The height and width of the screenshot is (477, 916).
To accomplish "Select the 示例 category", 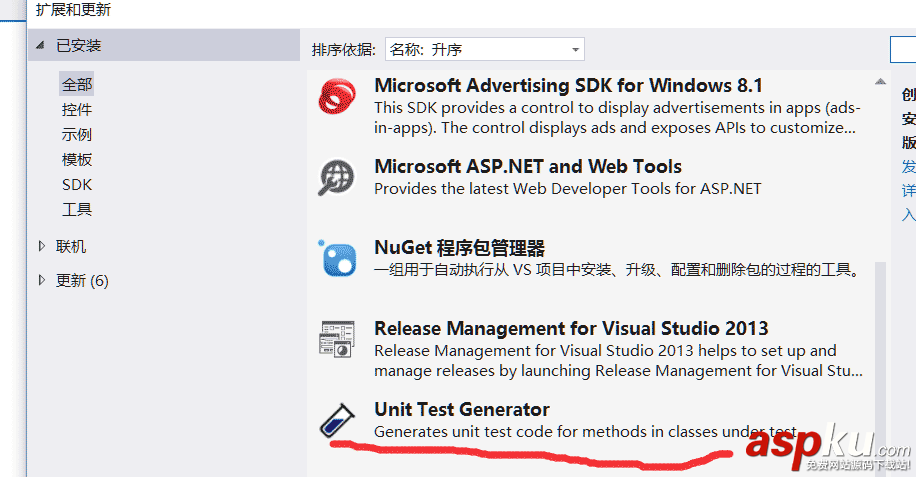I will point(76,135).
